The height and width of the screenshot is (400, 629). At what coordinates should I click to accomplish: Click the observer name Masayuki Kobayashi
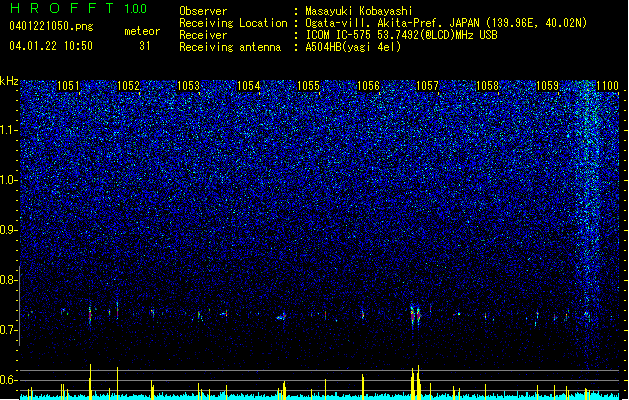coord(359,11)
